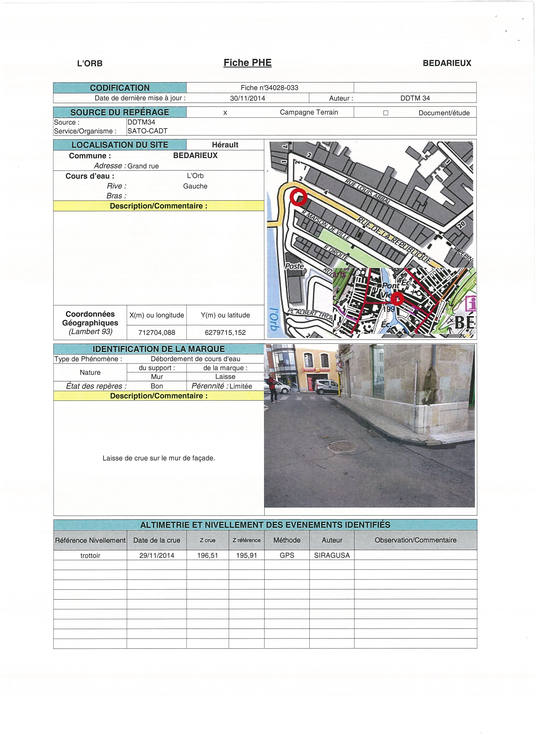The height and width of the screenshot is (756, 535).
Task: Click the red circle marker on street map
Action: coord(299,197)
